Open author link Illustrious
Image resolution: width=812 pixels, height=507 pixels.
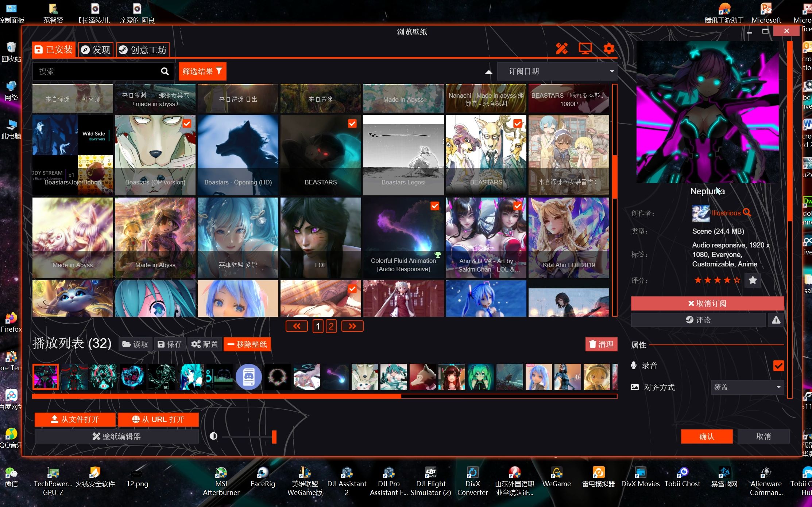[726, 213]
